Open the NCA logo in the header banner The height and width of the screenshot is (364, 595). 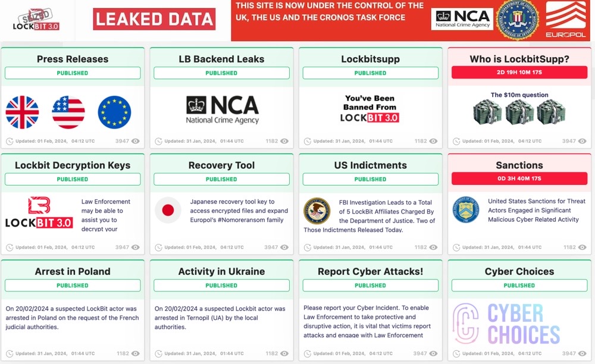tap(461, 18)
